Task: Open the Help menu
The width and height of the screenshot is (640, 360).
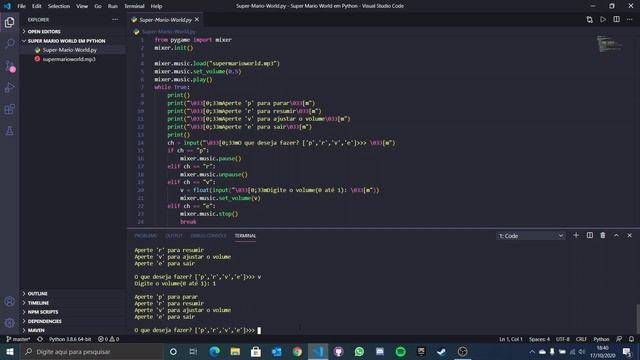Action: [x=156, y=6]
